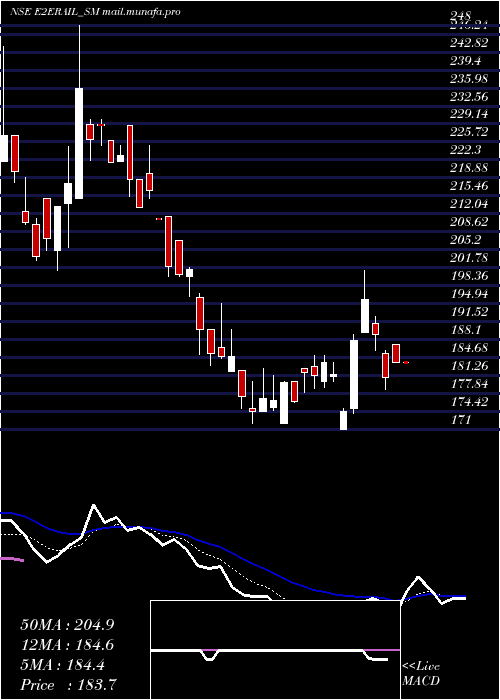Click the 171 price axis label
The image size is (500, 700).
tap(460, 419)
